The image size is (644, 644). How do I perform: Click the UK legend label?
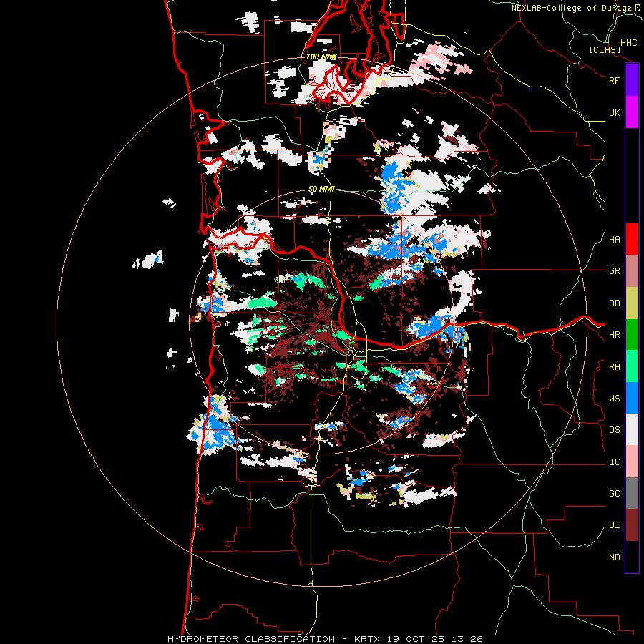tap(615, 112)
